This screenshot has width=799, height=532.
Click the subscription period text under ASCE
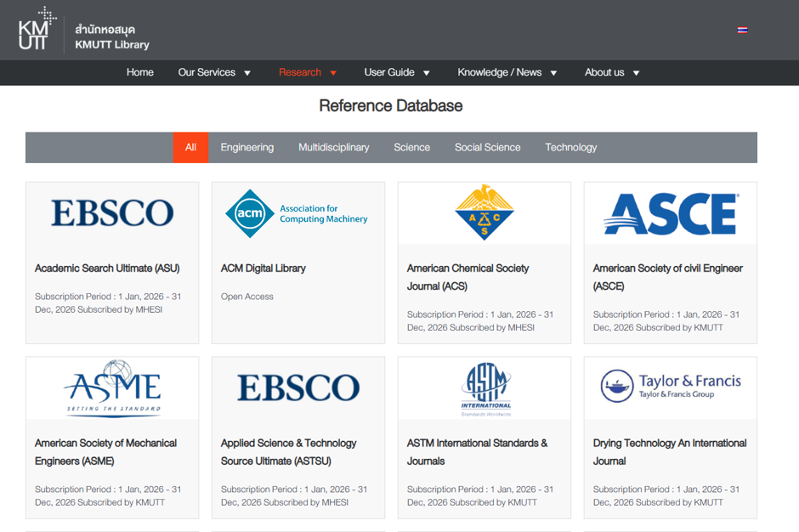666,321
